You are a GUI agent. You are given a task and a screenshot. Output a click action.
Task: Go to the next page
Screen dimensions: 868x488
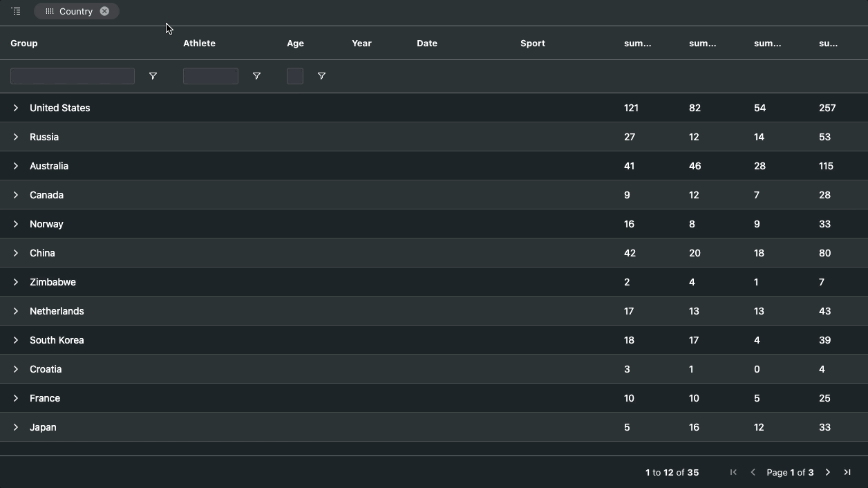pyautogui.click(x=827, y=472)
